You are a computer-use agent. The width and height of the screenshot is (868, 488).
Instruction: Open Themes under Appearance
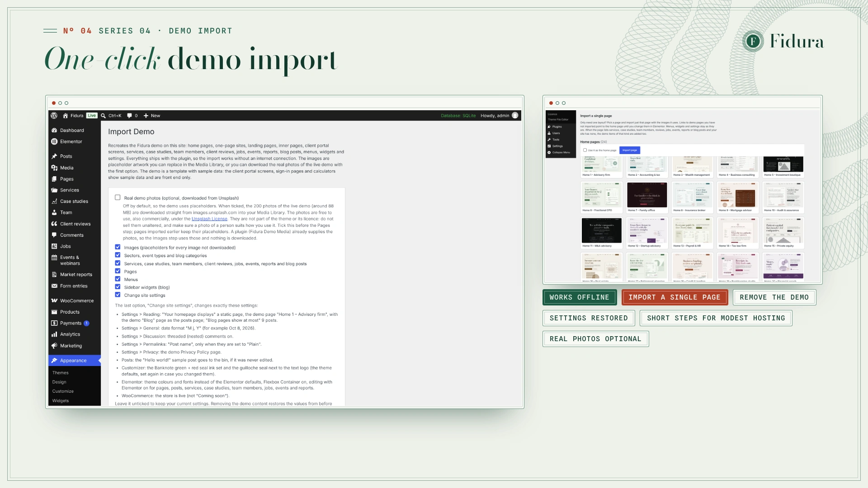pos(61,373)
